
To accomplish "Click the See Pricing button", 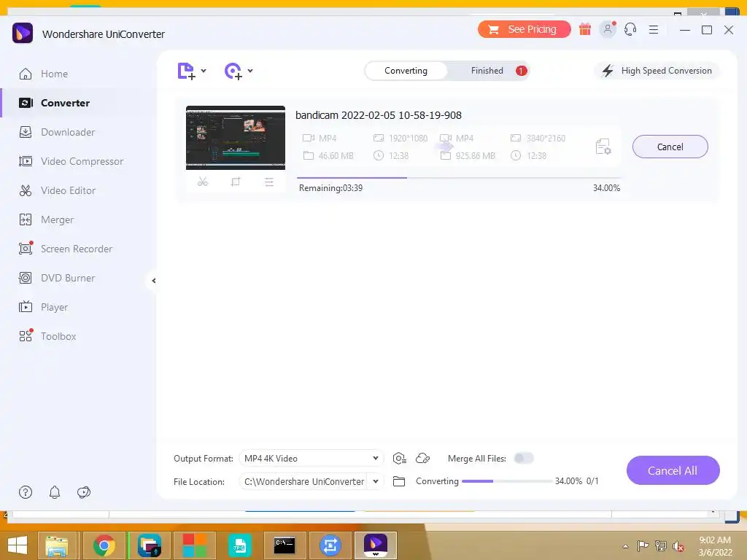I will point(524,29).
